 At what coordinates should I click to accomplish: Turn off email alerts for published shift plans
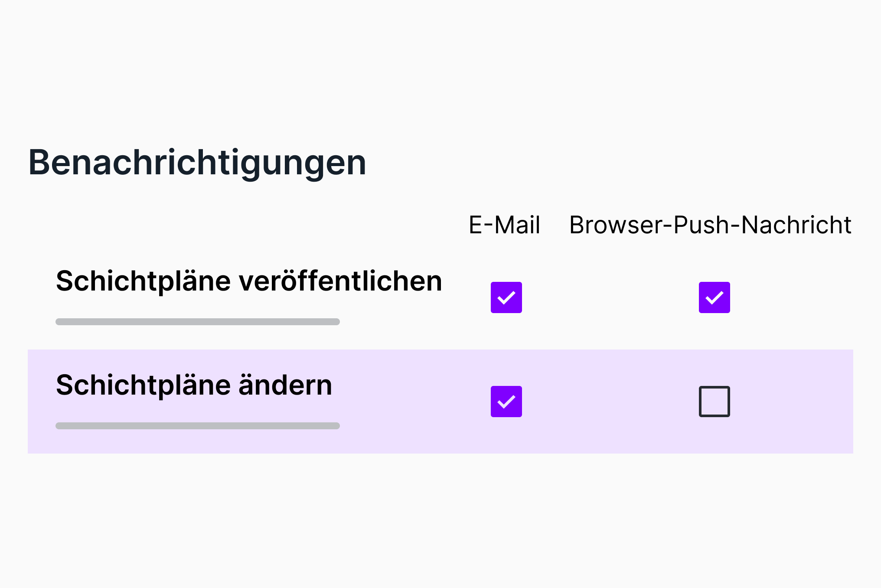tap(506, 297)
